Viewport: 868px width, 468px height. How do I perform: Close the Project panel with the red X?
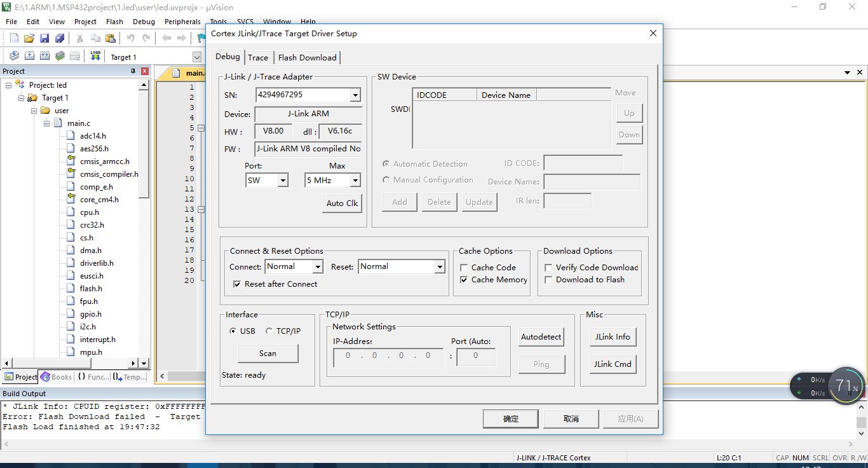tap(145, 71)
